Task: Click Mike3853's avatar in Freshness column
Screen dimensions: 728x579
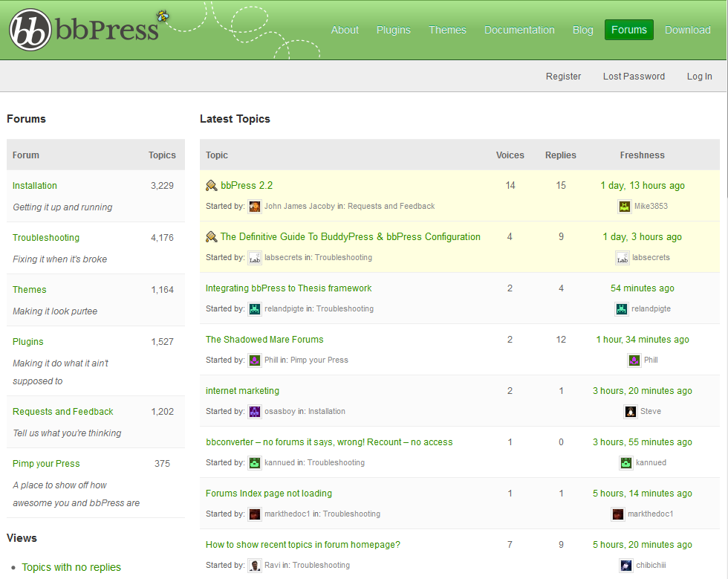Action: 625,207
